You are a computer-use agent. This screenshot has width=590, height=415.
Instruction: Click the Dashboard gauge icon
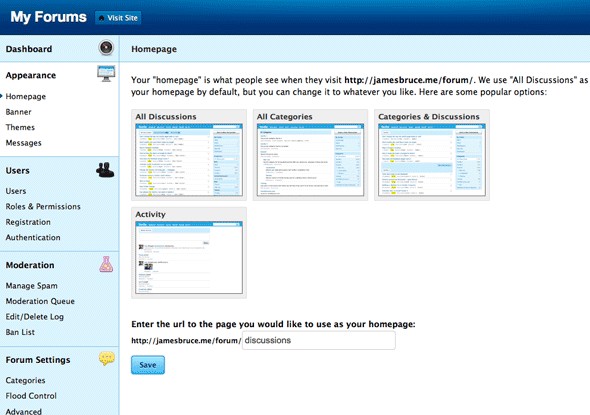tap(106, 48)
